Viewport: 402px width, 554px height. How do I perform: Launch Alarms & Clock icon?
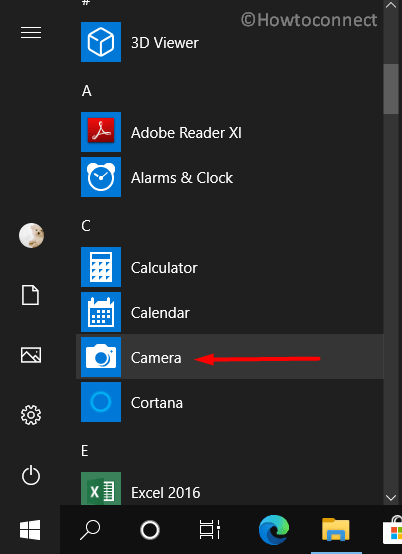(101, 177)
